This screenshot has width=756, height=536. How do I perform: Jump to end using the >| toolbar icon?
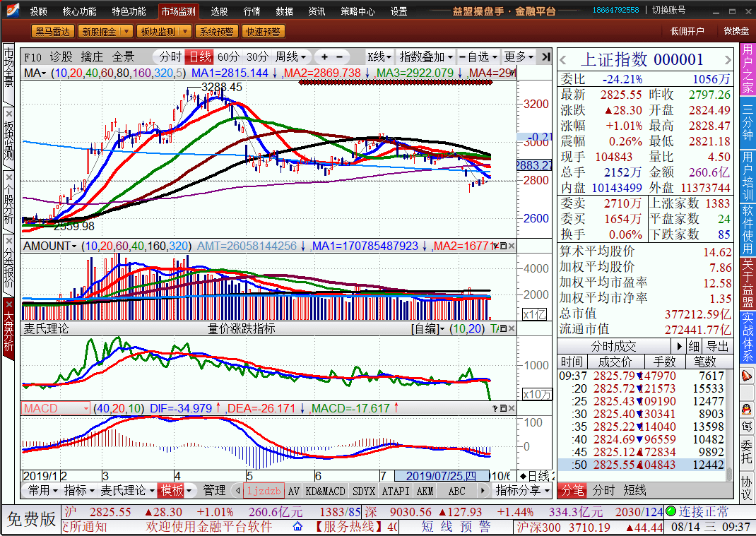pyautogui.click(x=545, y=57)
